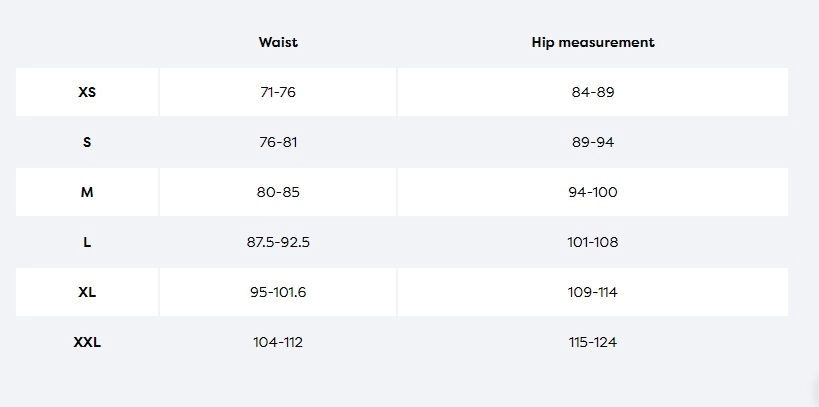Select the XS size row label
The height and width of the screenshot is (407, 819).
click(87, 92)
